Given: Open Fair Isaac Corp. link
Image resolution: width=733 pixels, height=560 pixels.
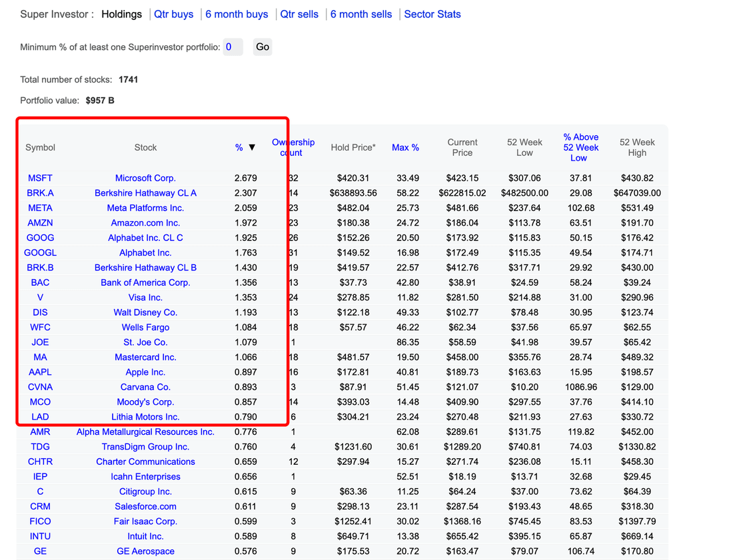Looking at the screenshot, I should click(145, 521).
